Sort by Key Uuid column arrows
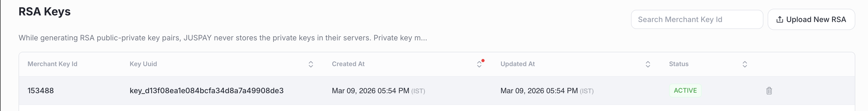The image size is (868, 111). (x=311, y=64)
